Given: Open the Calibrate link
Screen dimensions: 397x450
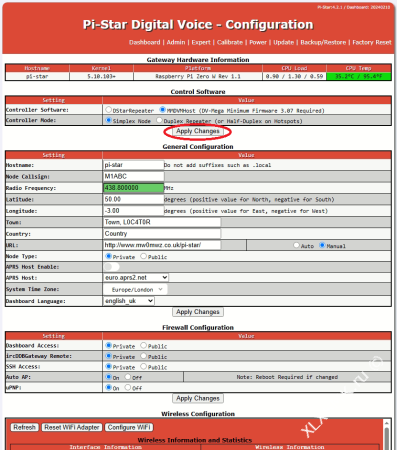Looking at the screenshot, I should pos(230,42).
